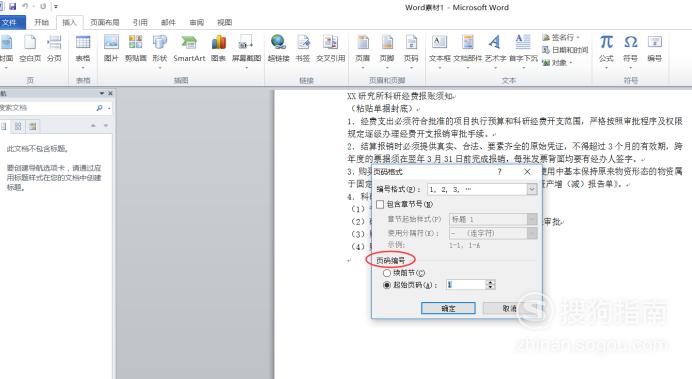Open the Number format (编号格式) dropdown
The height and width of the screenshot is (379, 692).
point(532,189)
